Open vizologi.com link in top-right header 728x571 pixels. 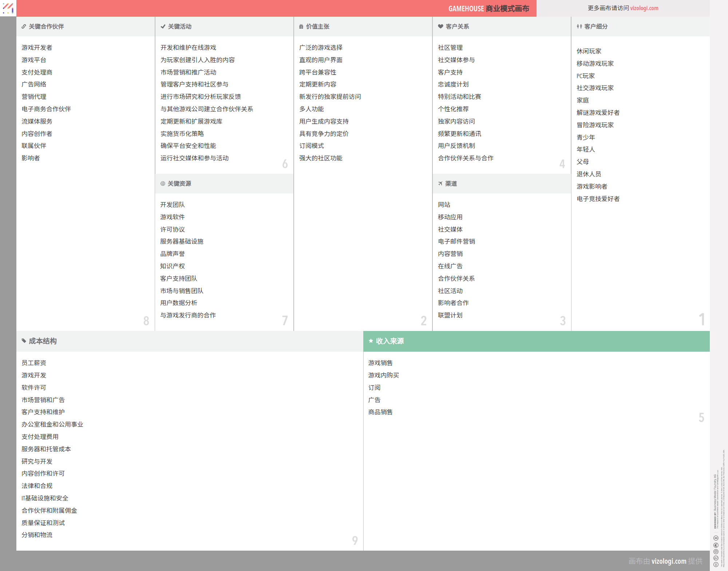tap(644, 8)
